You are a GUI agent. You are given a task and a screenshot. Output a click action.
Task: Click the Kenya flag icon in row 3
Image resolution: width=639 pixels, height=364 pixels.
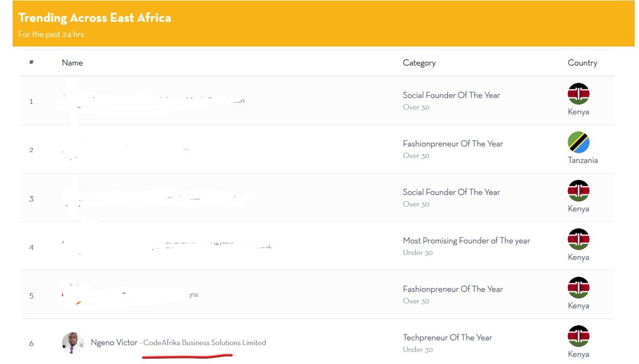coord(578,191)
